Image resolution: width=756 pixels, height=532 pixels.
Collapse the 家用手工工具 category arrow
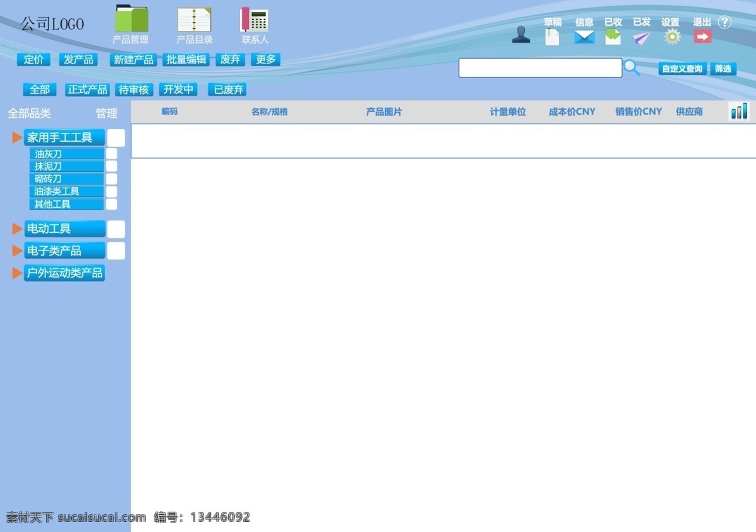[17, 137]
